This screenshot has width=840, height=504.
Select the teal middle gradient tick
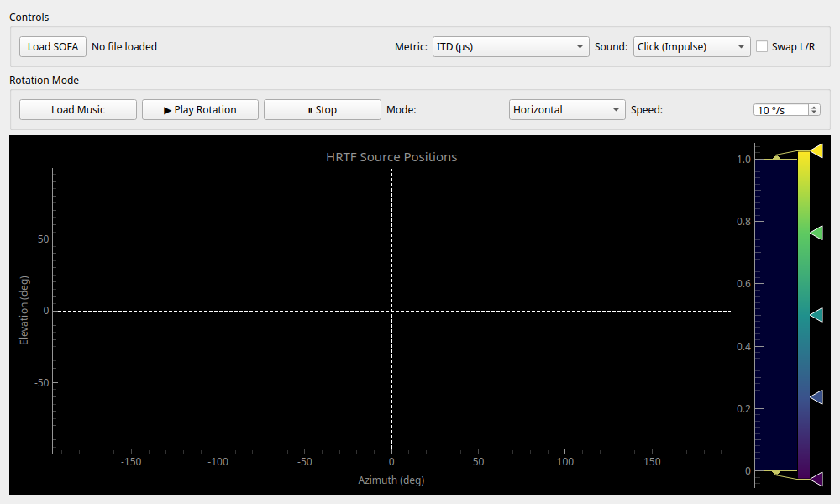click(x=816, y=315)
